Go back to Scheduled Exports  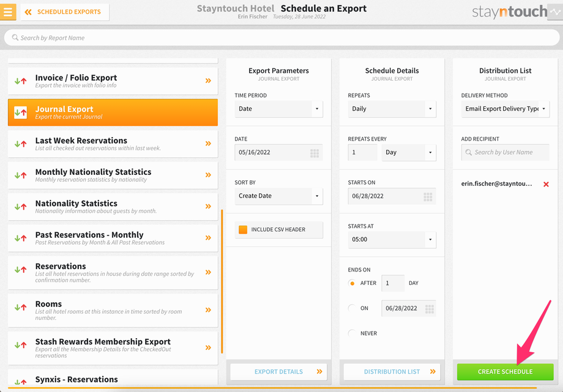(x=65, y=12)
